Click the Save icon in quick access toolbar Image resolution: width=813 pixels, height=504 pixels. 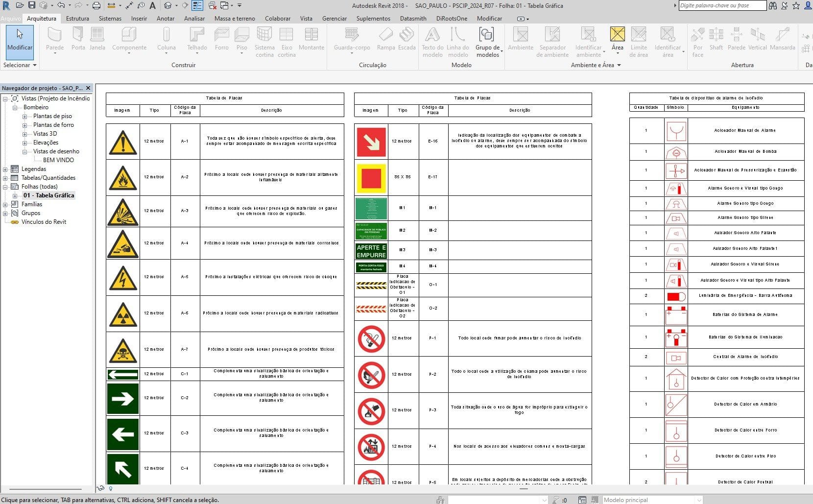click(x=32, y=5)
